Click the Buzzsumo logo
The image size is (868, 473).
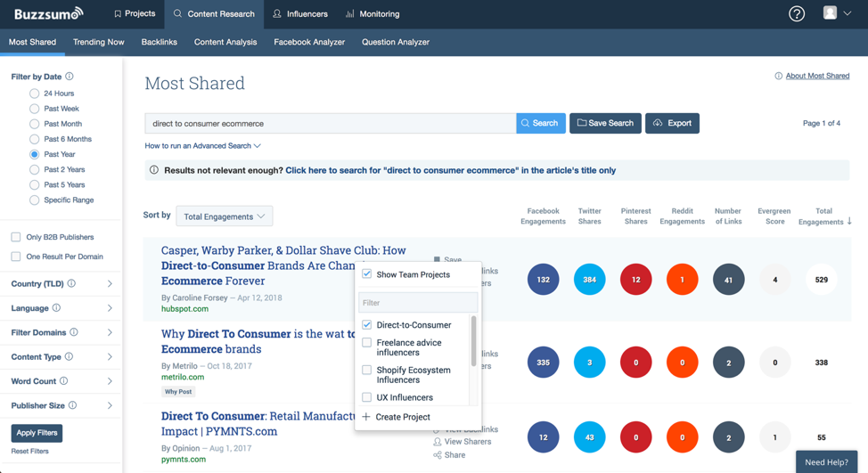pos(49,14)
